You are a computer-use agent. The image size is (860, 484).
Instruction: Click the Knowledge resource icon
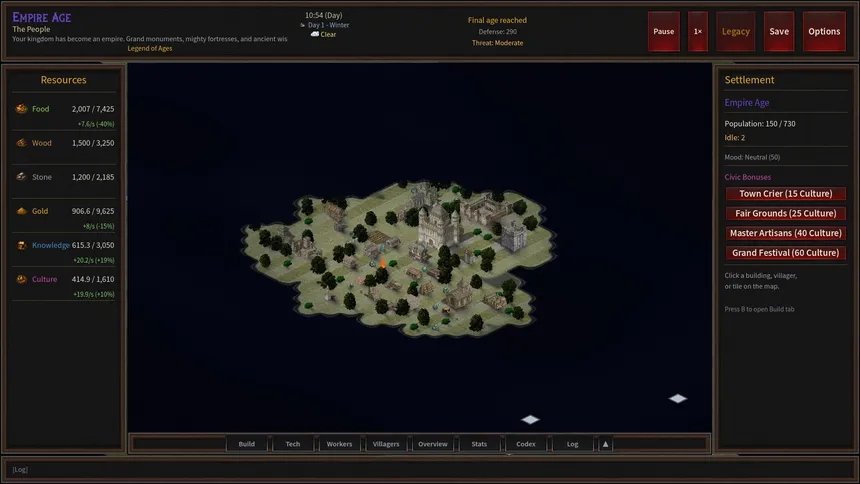pos(22,245)
